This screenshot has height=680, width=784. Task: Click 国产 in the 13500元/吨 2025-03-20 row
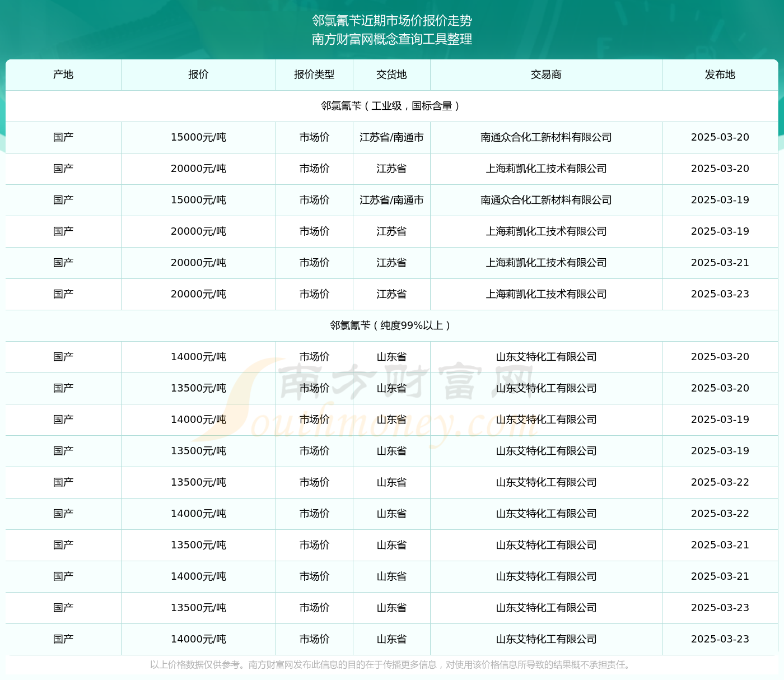click(x=63, y=388)
